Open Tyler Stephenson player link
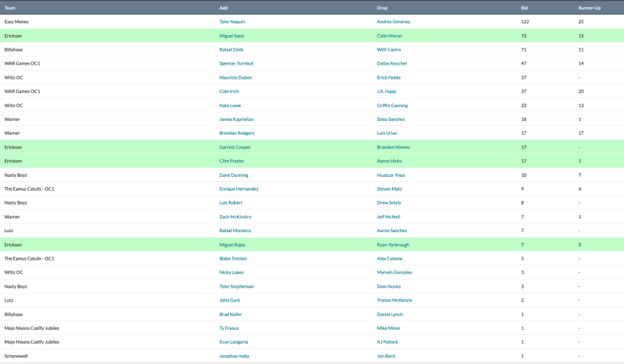The height and width of the screenshot is (364, 624). [x=236, y=287]
